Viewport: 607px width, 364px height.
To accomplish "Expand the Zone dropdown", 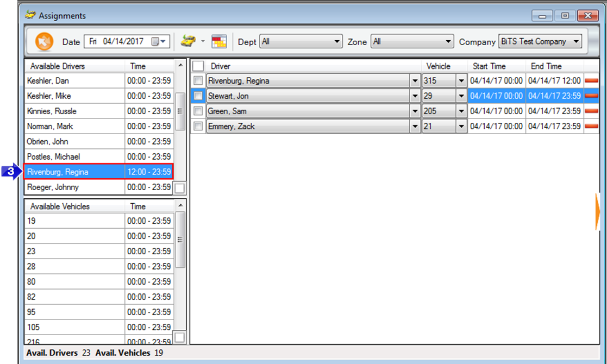I will pos(448,41).
